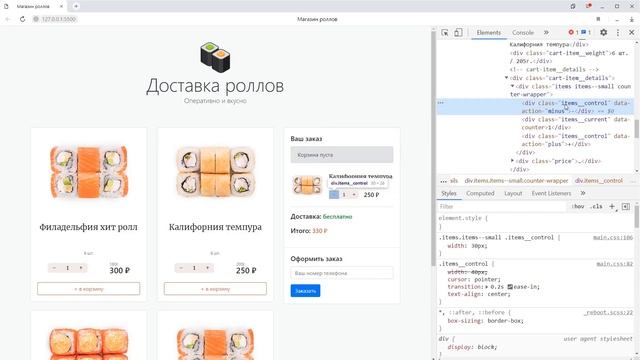This screenshot has height=360, width=640.
Task: Show hidden breadcrumb ancestors via the ellipsis
Action: [x=444, y=180]
